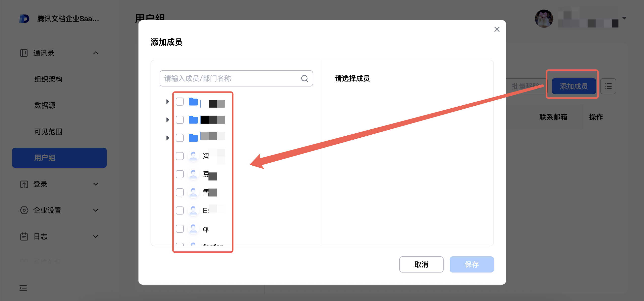Click the list view icon next to 添加成员

click(608, 86)
